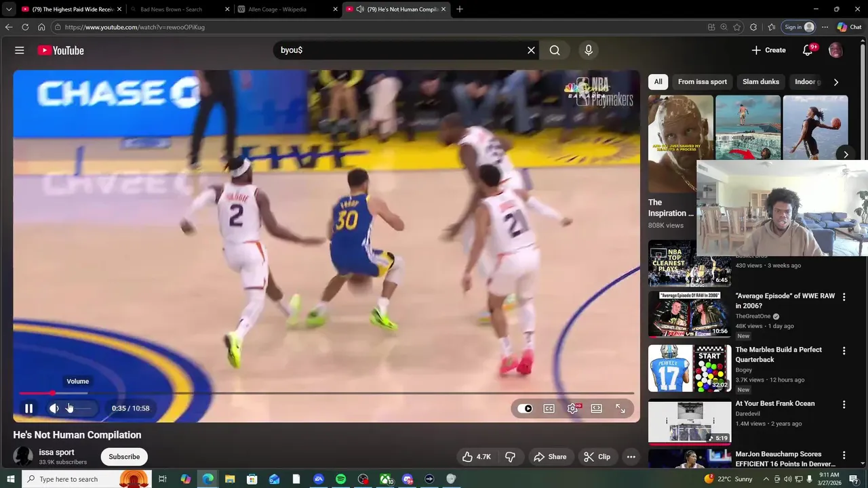Open the issa sport channel name
This screenshot has height=488, width=868.
tap(56, 452)
